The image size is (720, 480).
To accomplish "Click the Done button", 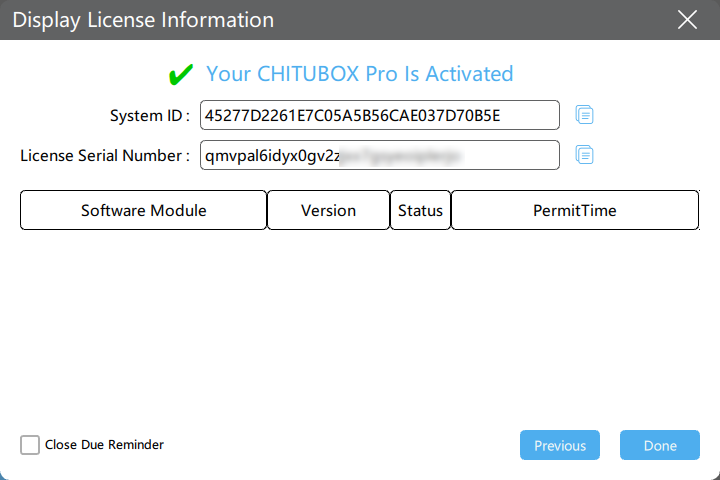I will click(x=660, y=445).
